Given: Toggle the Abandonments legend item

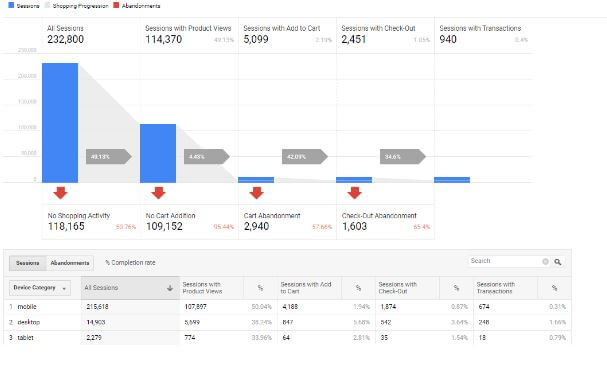Looking at the screenshot, I should click(x=137, y=6).
